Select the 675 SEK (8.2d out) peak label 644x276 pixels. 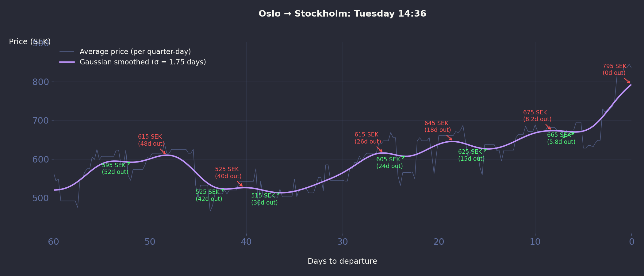[x=537, y=116]
